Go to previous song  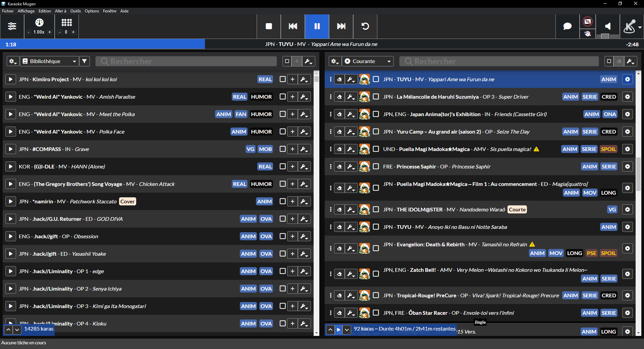[x=293, y=26]
